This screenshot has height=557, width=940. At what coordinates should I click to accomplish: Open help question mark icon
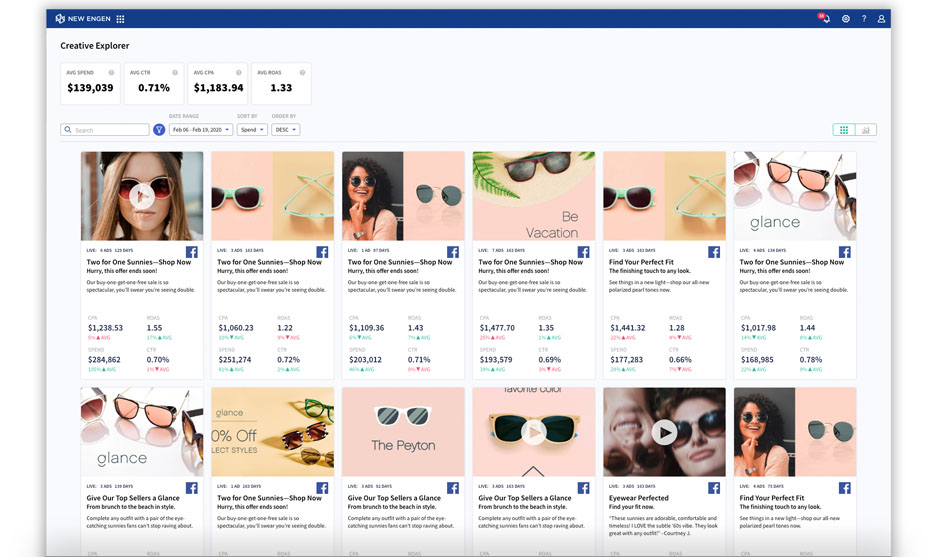tap(864, 19)
